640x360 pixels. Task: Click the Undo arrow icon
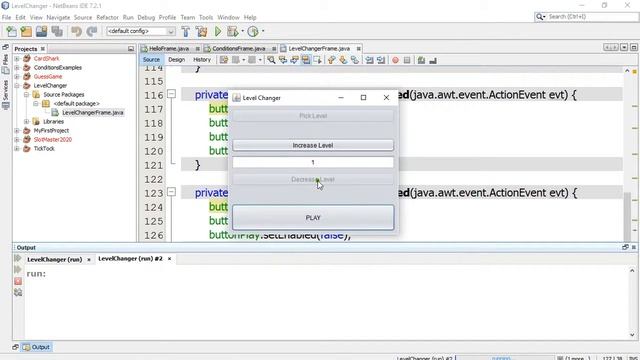[76, 31]
